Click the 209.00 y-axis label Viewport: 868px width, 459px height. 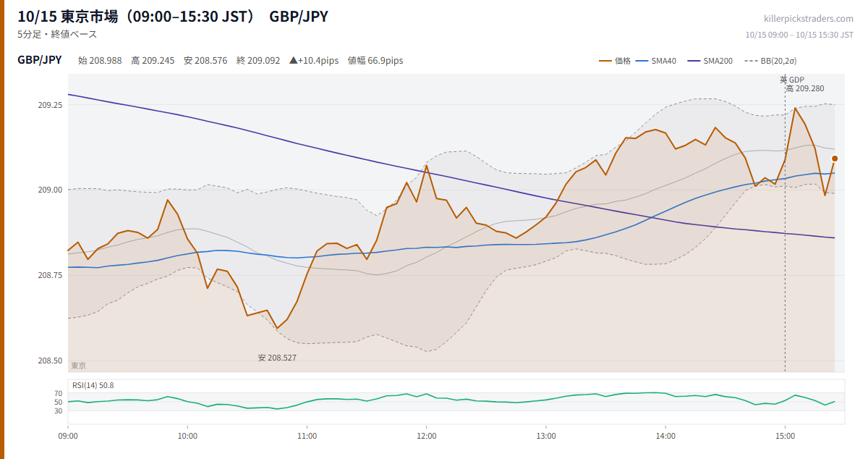50,190
